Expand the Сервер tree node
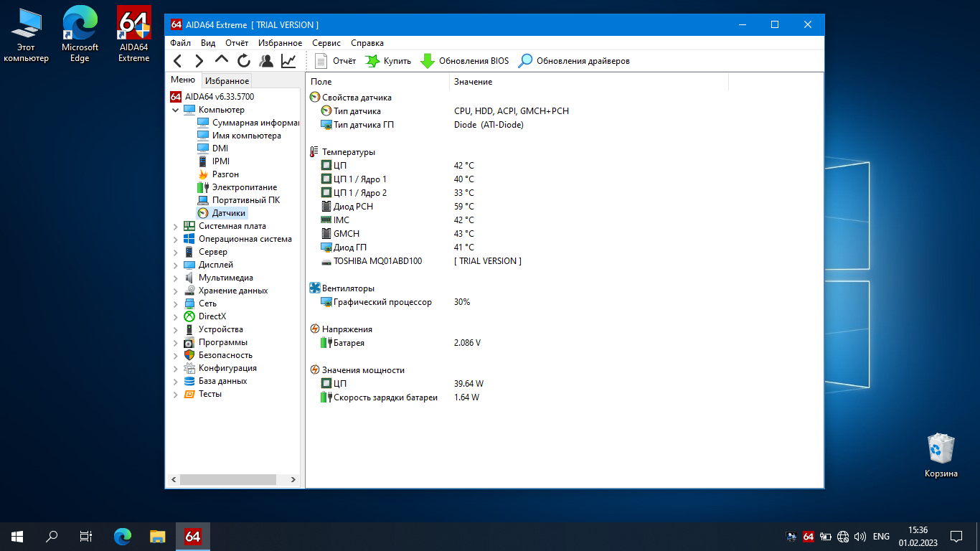The image size is (980, 551). [x=176, y=252]
